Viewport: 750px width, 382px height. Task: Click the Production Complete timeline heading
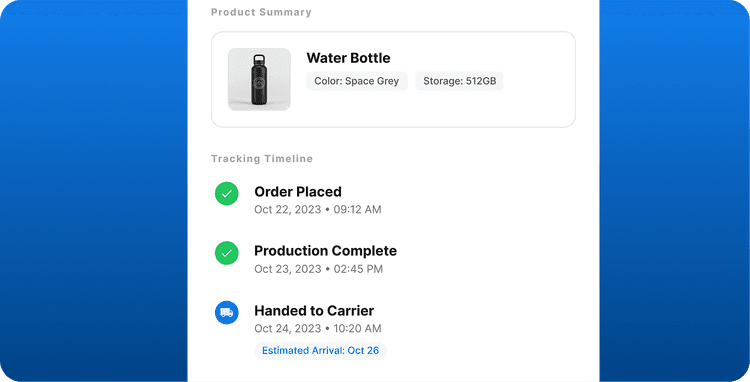(x=325, y=251)
